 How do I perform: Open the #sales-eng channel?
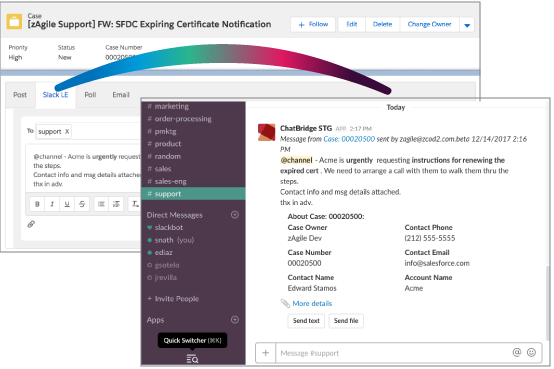coord(193,181)
